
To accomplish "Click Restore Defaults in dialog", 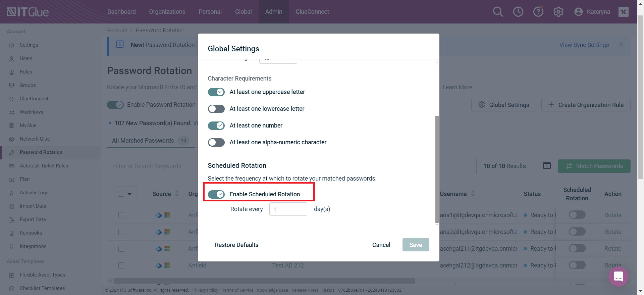I will [236, 245].
